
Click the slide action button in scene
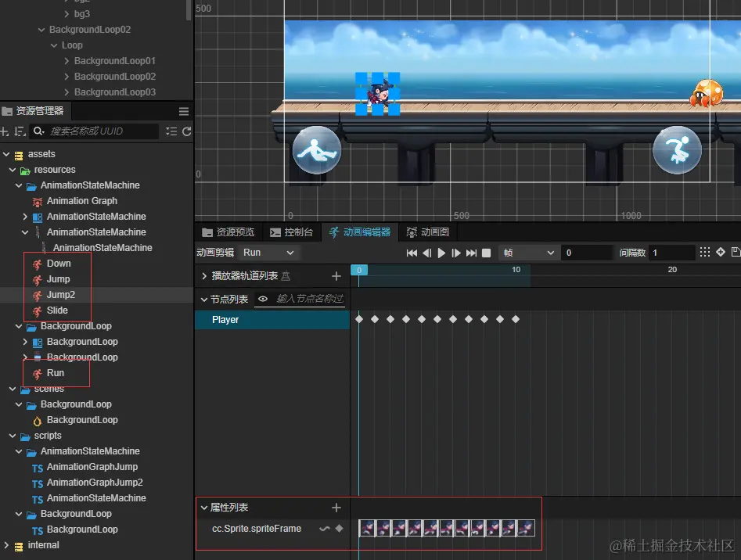[x=317, y=150]
